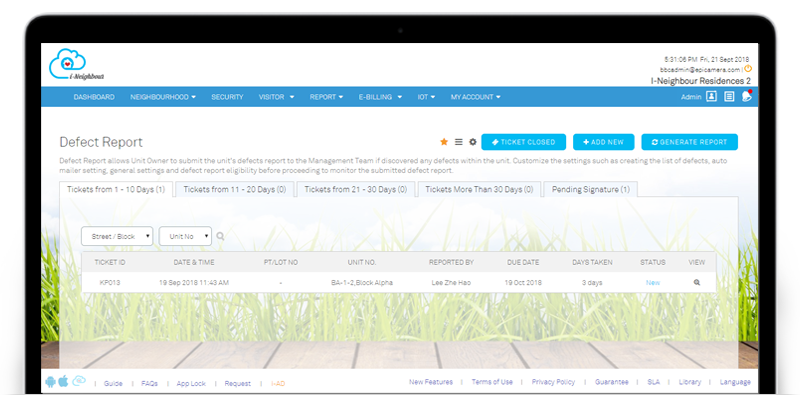This screenshot has width=800, height=395.
Task: Open the Neighbourhood menu dropdown
Action: [163, 97]
